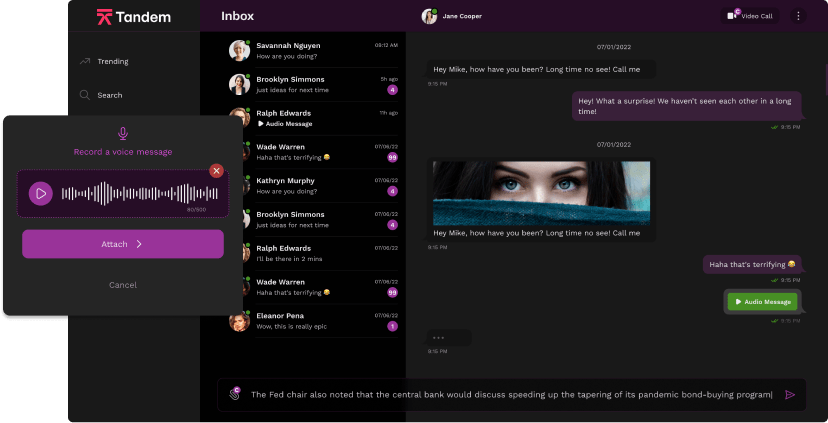Click the typing indicator bubble
Screen dimensions: 828x423
point(448,337)
